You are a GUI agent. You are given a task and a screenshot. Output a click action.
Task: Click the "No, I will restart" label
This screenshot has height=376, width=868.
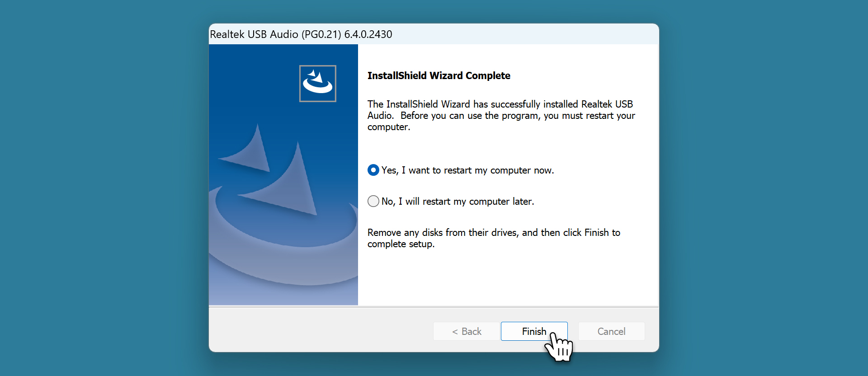[x=458, y=202]
